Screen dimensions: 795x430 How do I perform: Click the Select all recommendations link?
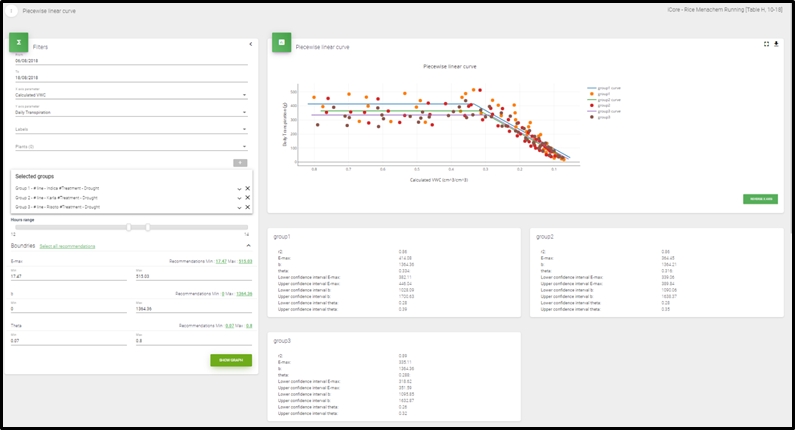(67, 246)
